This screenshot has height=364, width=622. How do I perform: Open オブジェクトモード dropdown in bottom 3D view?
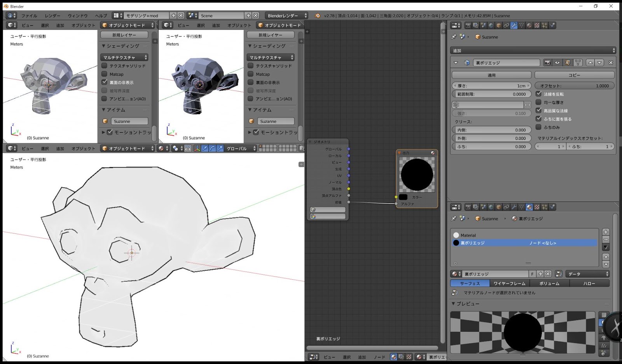point(128,148)
